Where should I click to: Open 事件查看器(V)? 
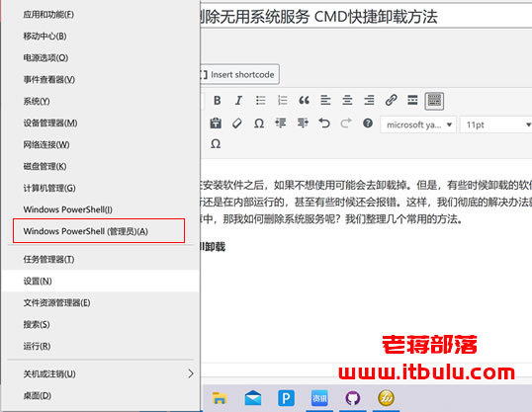pyautogui.click(x=101, y=80)
